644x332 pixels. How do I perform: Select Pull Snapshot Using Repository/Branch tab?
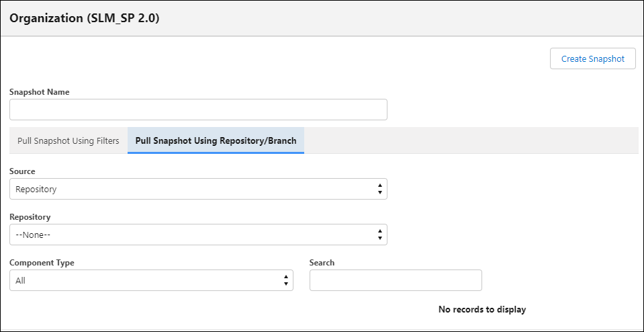[x=216, y=140]
